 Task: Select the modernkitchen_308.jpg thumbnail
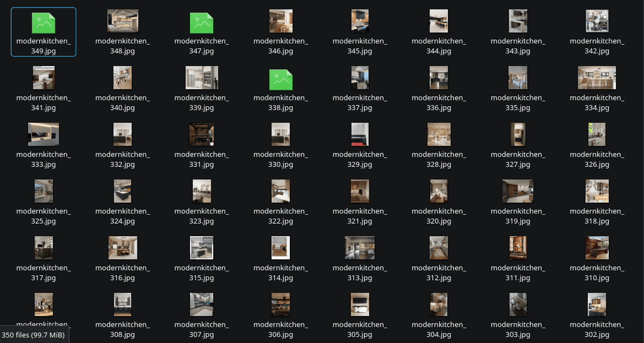[x=123, y=304]
